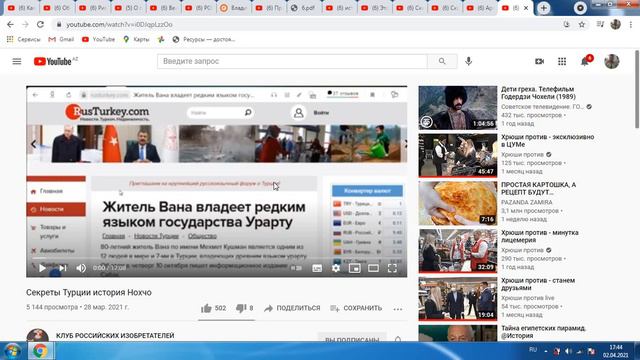
Task: Open ПРОСТАЯ КАРТОШКА video thumbnail
Action: (458, 203)
